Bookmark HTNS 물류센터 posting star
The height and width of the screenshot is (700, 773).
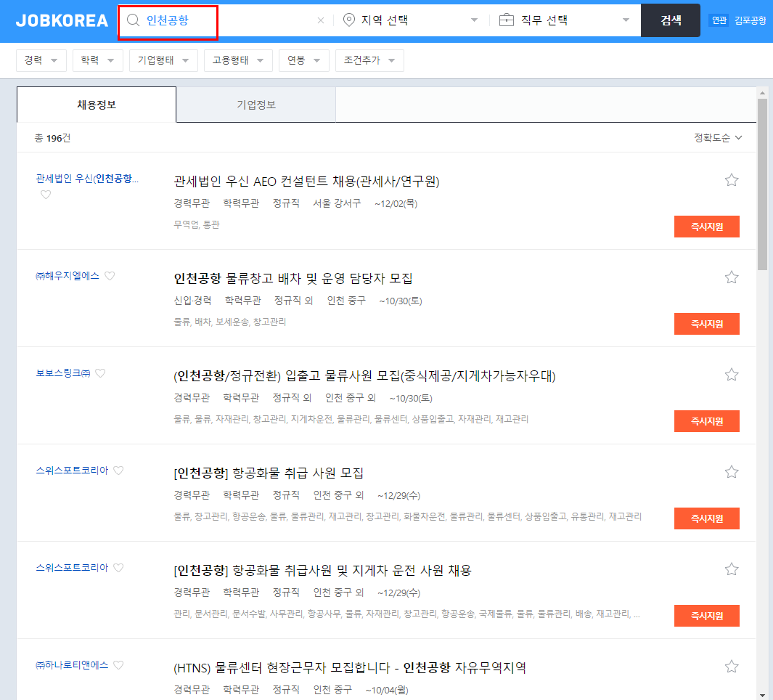[732, 667]
